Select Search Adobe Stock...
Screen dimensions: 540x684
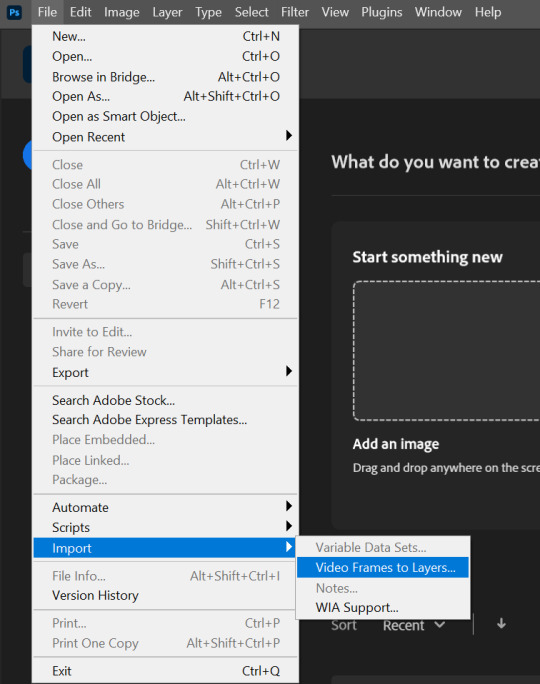tap(165, 400)
